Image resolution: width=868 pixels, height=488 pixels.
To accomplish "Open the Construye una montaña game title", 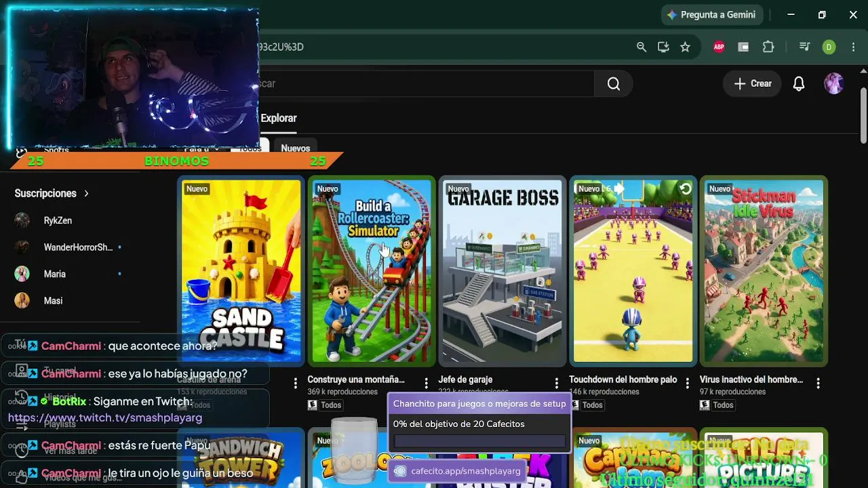I will click(x=356, y=380).
